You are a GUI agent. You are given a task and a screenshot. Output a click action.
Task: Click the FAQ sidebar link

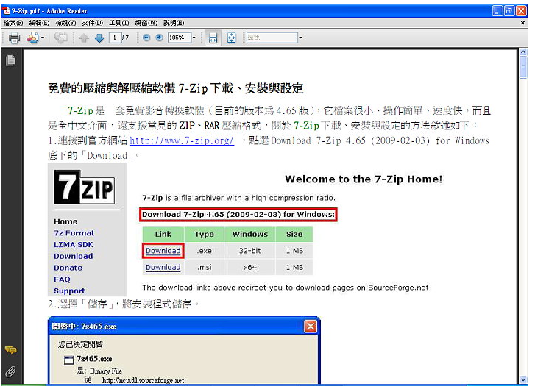coord(62,279)
